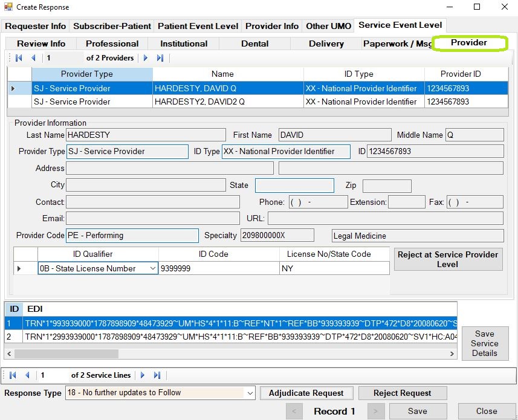518x420 pixels.
Task: Switch to Requester Info tab
Action: 35,26
